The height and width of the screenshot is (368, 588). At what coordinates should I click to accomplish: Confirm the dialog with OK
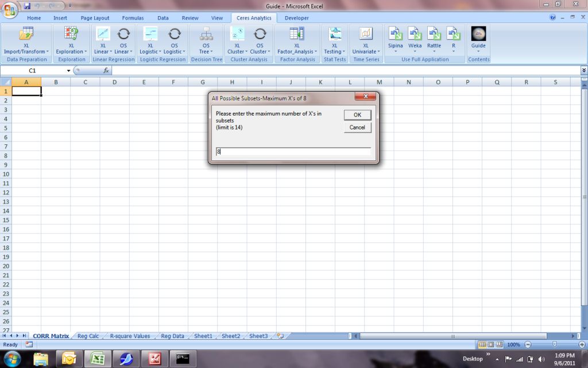[x=357, y=115]
